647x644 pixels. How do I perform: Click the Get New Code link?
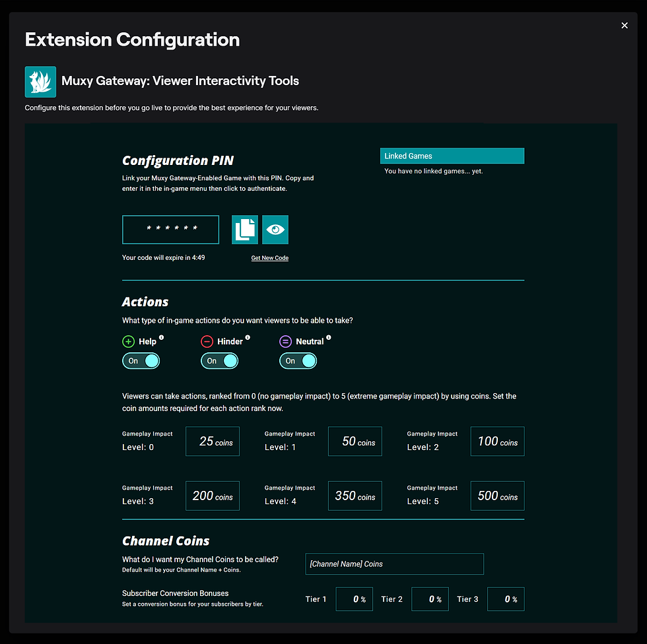click(x=270, y=258)
